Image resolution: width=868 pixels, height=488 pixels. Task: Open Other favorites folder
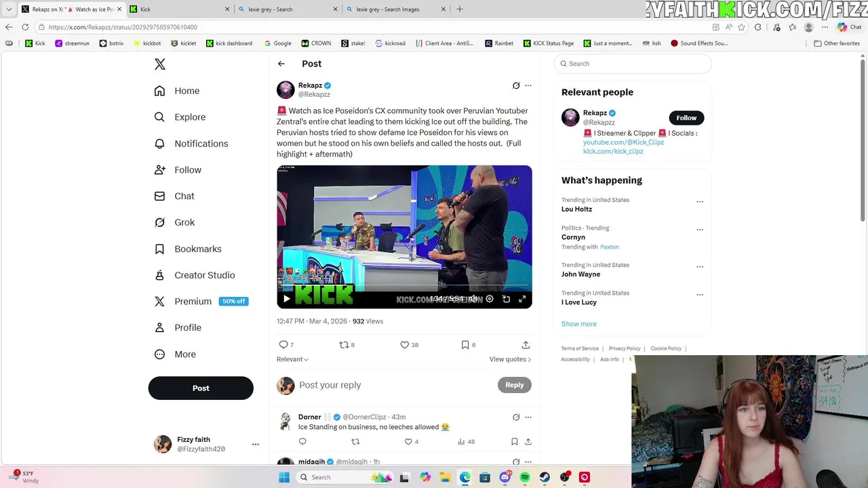pos(837,43)
